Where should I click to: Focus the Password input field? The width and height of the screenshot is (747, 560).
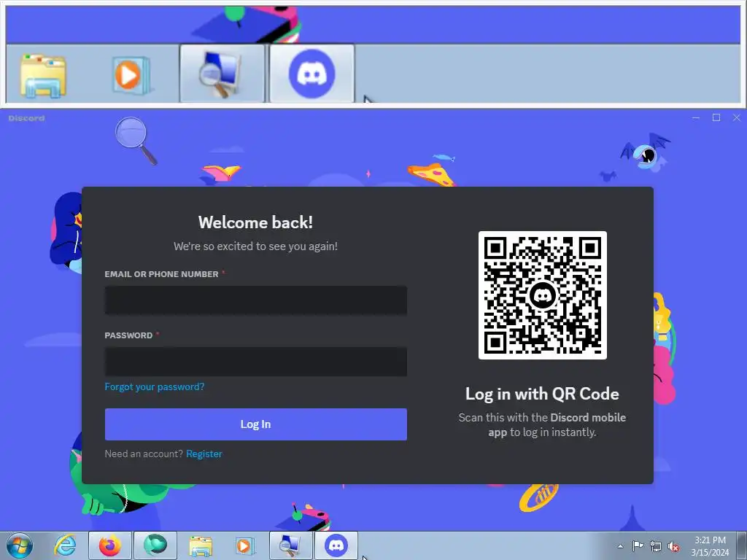tap(256, 362)
